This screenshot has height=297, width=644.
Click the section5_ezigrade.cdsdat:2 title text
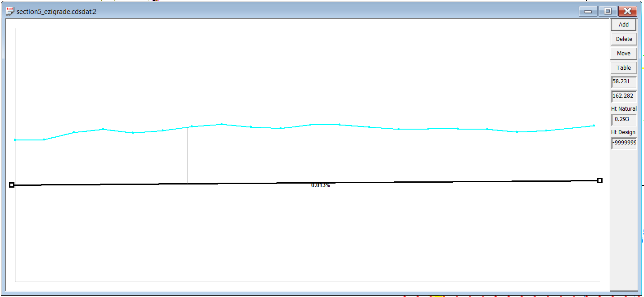tap(56, 12)
